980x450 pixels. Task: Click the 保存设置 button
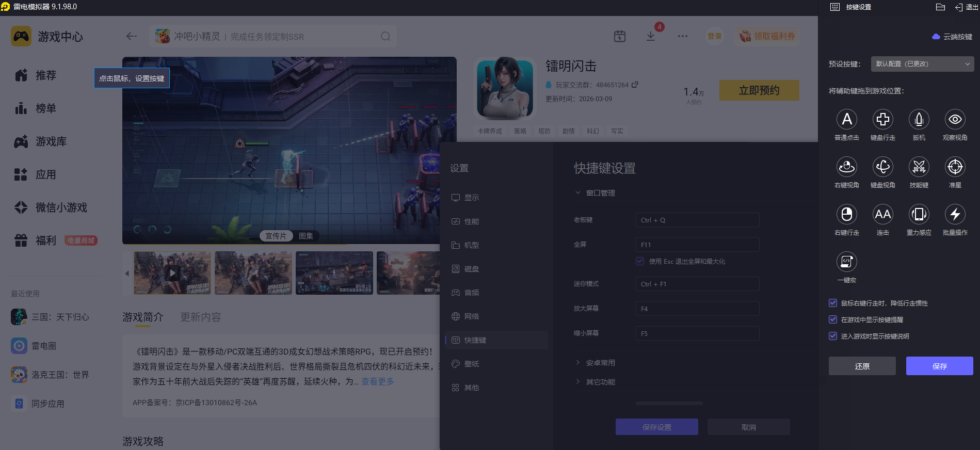pyautogui.click(x=656, y=427)
